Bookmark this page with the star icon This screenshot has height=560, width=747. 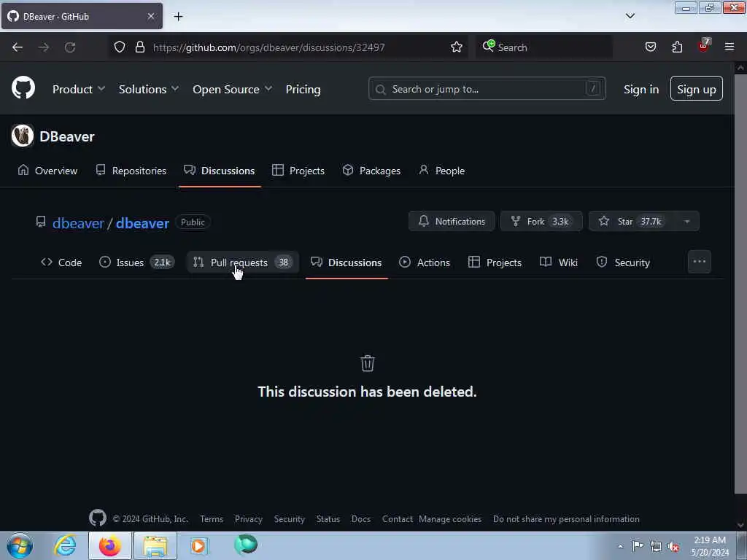click(457, 47)
